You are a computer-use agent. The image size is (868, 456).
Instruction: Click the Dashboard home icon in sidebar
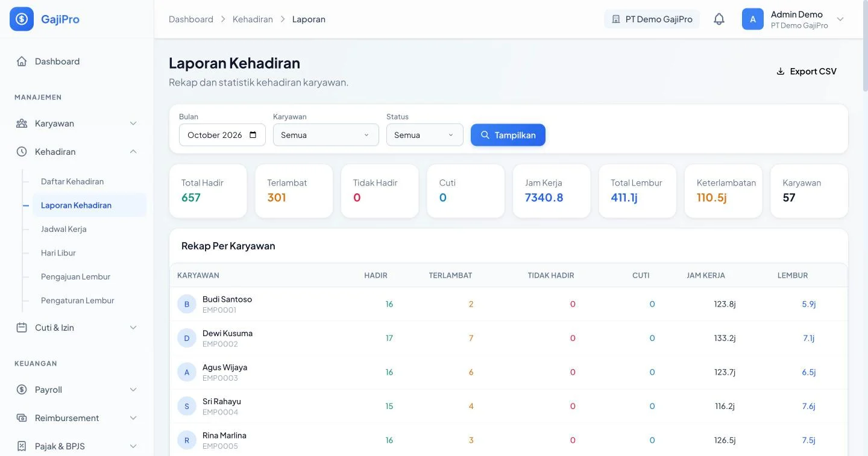(22, 61)
